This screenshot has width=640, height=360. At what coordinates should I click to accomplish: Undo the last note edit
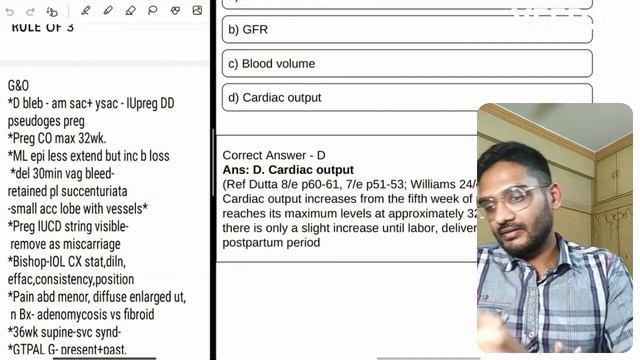click(9, 12)
